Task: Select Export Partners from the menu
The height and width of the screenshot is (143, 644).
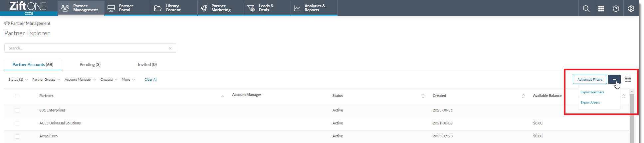Action: (x=592, y=92)
